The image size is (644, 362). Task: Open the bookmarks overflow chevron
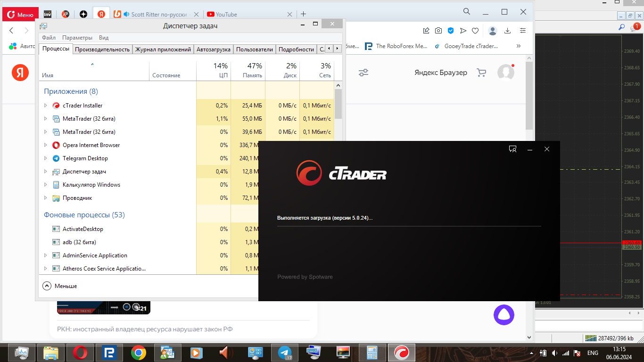coord(518,46)
